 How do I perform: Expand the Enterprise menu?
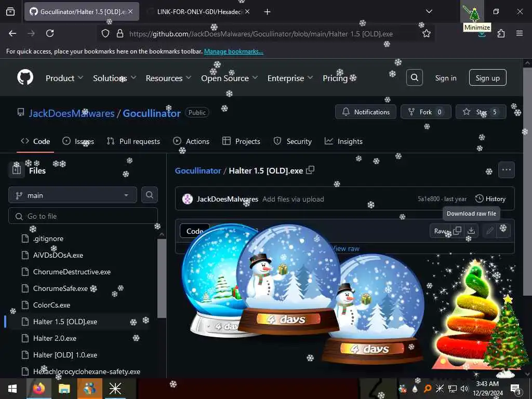(290, 78)
